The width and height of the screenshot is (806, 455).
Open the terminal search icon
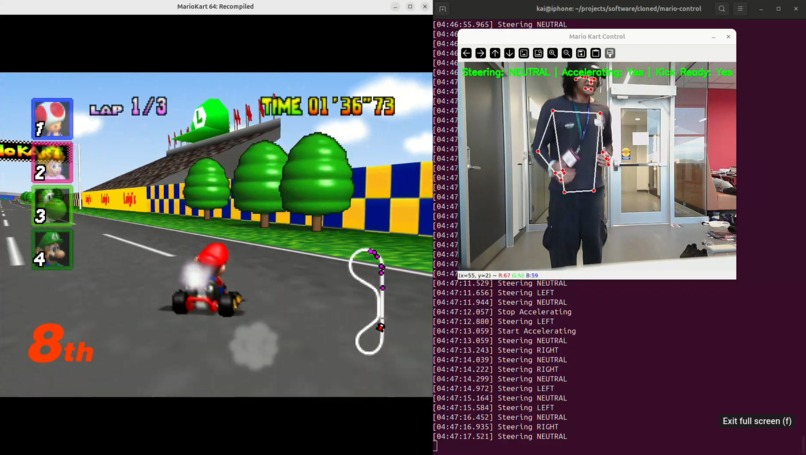pos(722,9)
